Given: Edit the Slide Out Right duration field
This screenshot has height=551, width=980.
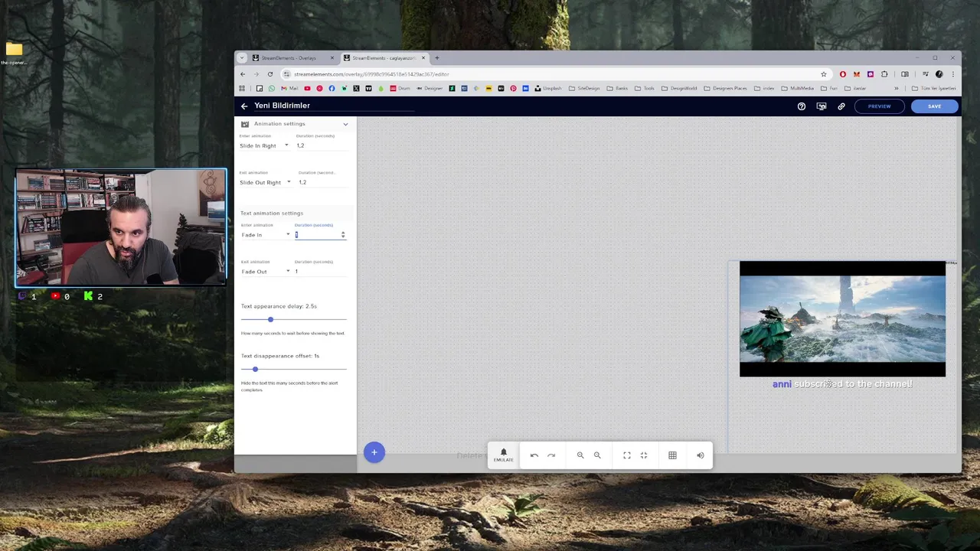Looking at the screenshot, I should (x=323, y=182).
